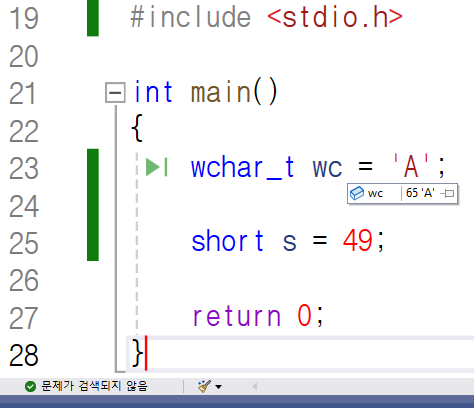Click the opening brace on line 22

coord(137,128)
